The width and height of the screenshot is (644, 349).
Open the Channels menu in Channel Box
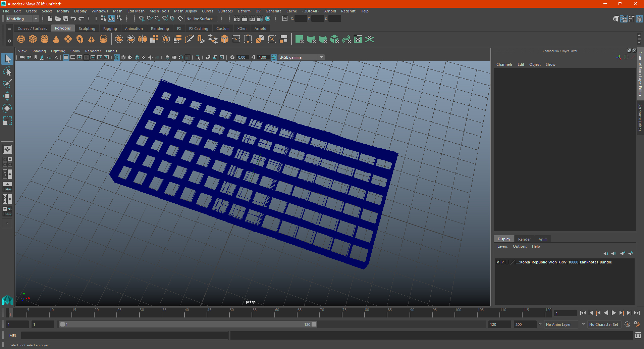point(504,64)
